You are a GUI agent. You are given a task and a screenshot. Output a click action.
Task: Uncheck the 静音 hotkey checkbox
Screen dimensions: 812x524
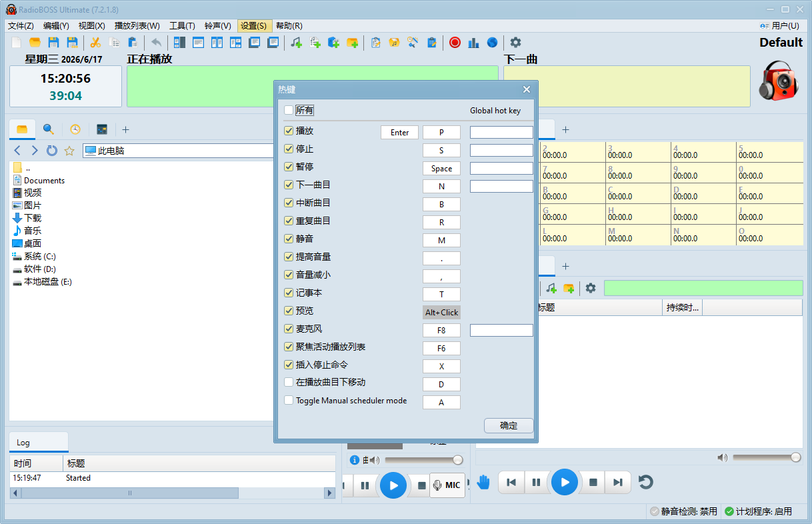[x=289, y=239]
